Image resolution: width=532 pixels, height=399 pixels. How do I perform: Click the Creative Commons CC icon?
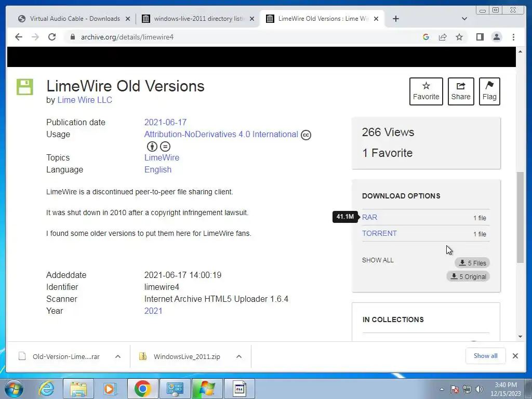[x=306, y=135]
